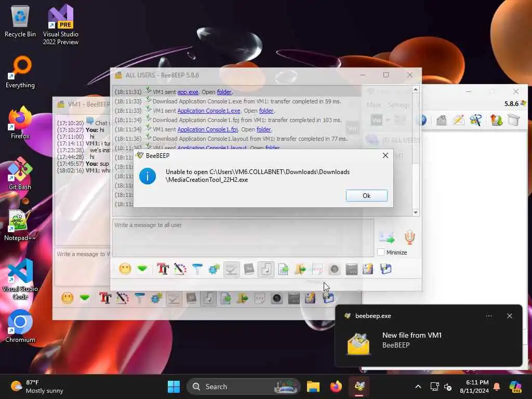This screenshot has height=399, width=532.
Task: Click code snippet icon in ALL USERS toolbar
Action: (317, 269)
